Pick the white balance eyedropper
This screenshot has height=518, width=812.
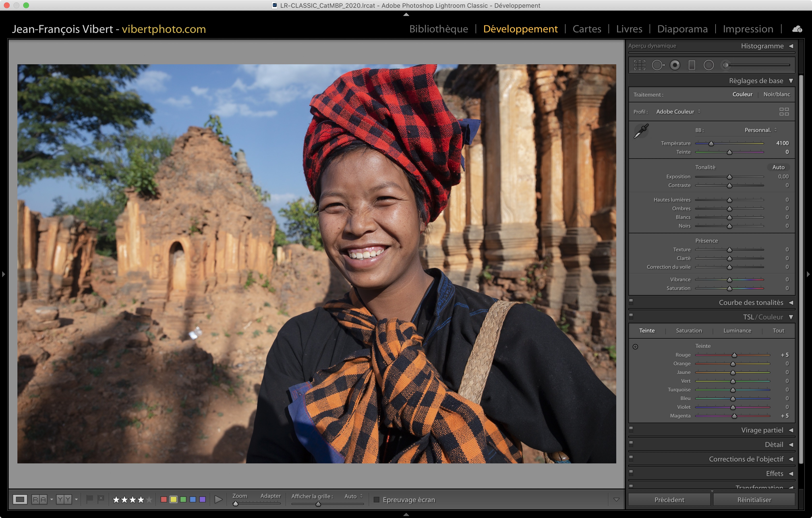point(641,131)
